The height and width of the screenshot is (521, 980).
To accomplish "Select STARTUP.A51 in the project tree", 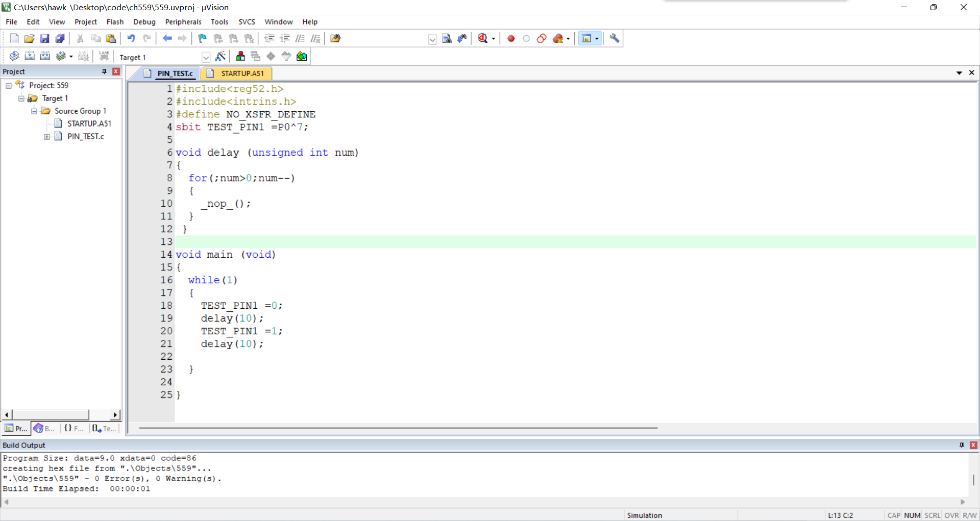I will [x=89, y=124].
